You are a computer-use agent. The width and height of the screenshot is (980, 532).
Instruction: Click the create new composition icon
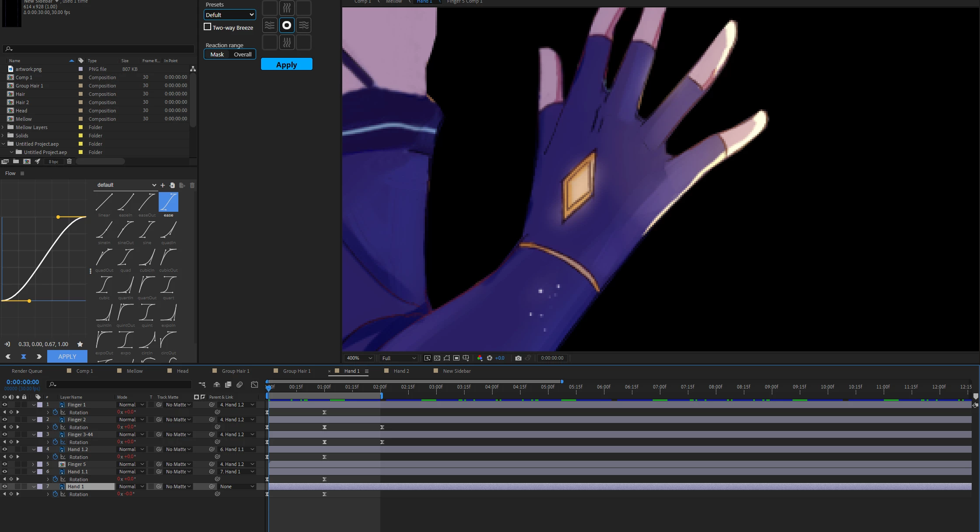pyautogui.click(x=27, y=161)
